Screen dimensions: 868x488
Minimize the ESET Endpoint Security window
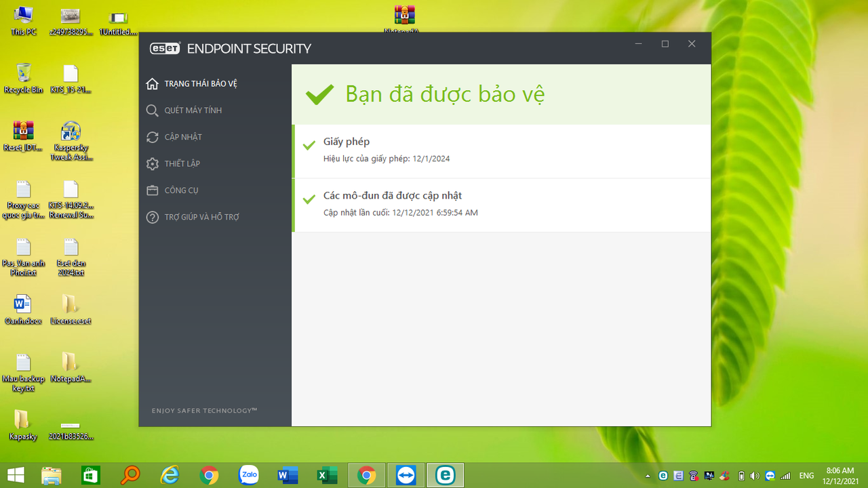[638, 44]
